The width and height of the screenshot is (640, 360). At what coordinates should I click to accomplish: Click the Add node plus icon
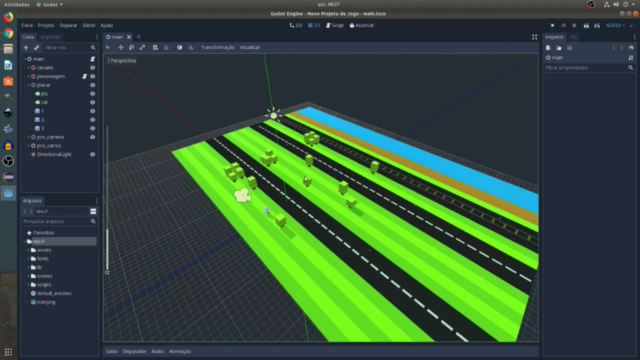point(26,48)
